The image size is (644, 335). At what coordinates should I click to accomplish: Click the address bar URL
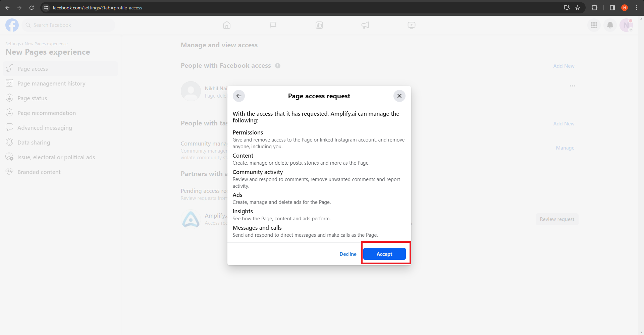click(97, 8)
